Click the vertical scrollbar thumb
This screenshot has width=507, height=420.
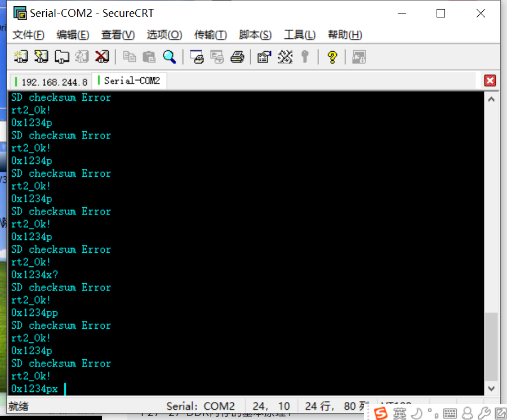[491, 347]
